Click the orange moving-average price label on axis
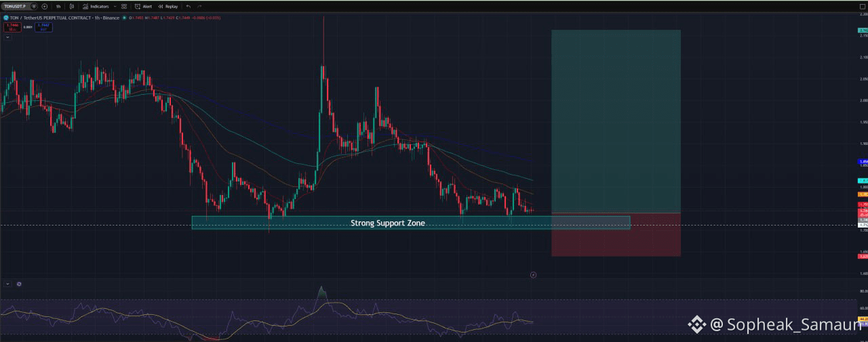The height and width of the screenshot is (342, 868). (x=863, y=194)
